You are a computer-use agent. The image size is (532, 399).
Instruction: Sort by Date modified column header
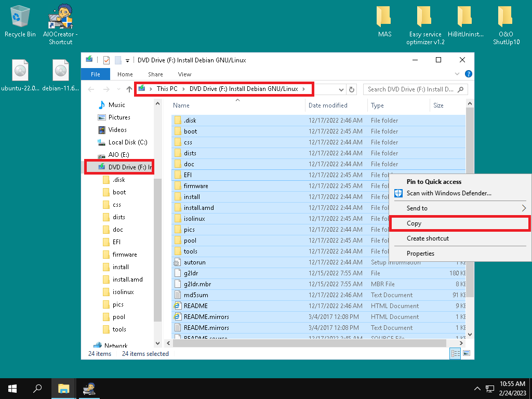(x=328, y=105)
